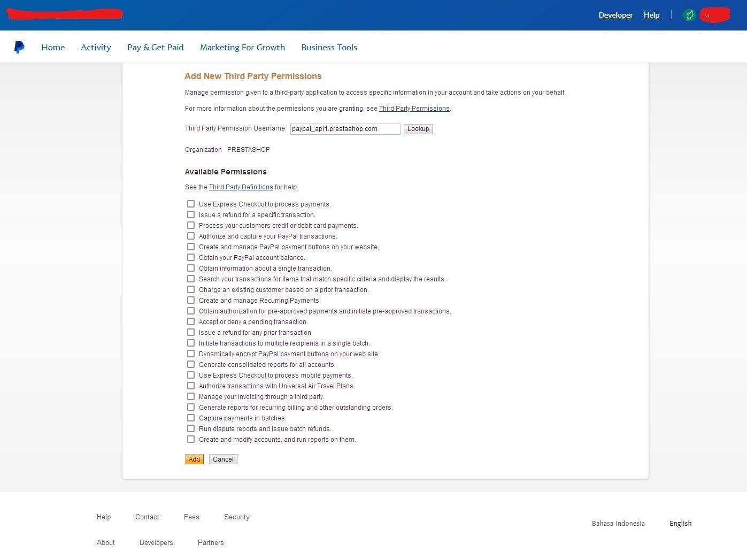
Task: Check Authorize transactions with Universal Air Travel Plans
Action: [191, 386]
